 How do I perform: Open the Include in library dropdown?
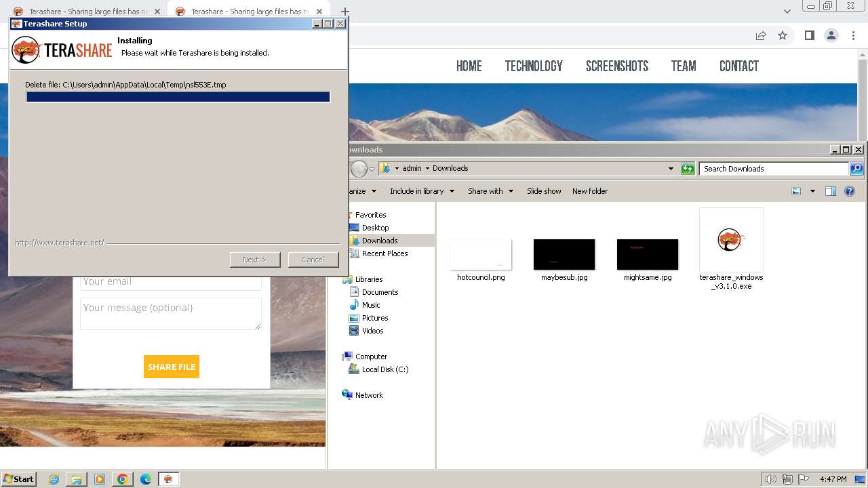pos(422,191)
